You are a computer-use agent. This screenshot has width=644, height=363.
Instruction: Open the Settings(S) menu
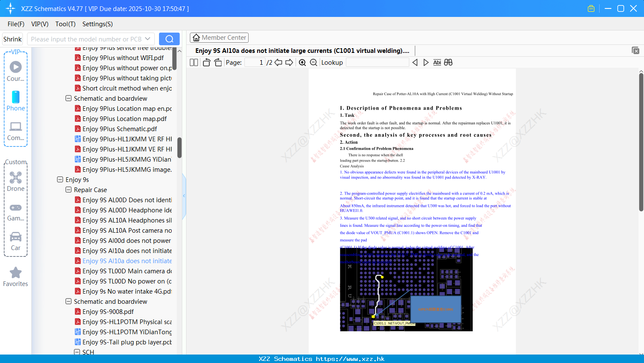(x=98, y=24)
